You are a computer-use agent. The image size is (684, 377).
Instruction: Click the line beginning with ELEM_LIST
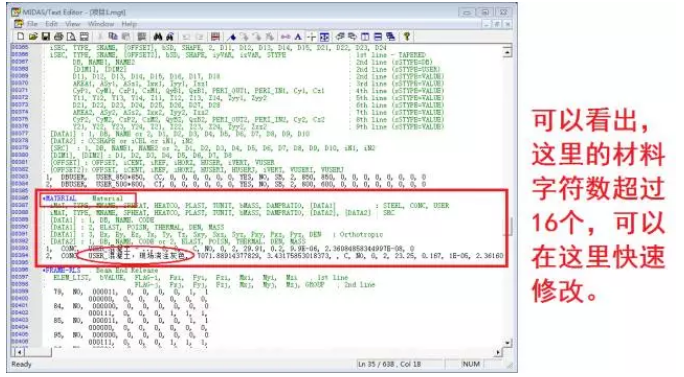201,278
